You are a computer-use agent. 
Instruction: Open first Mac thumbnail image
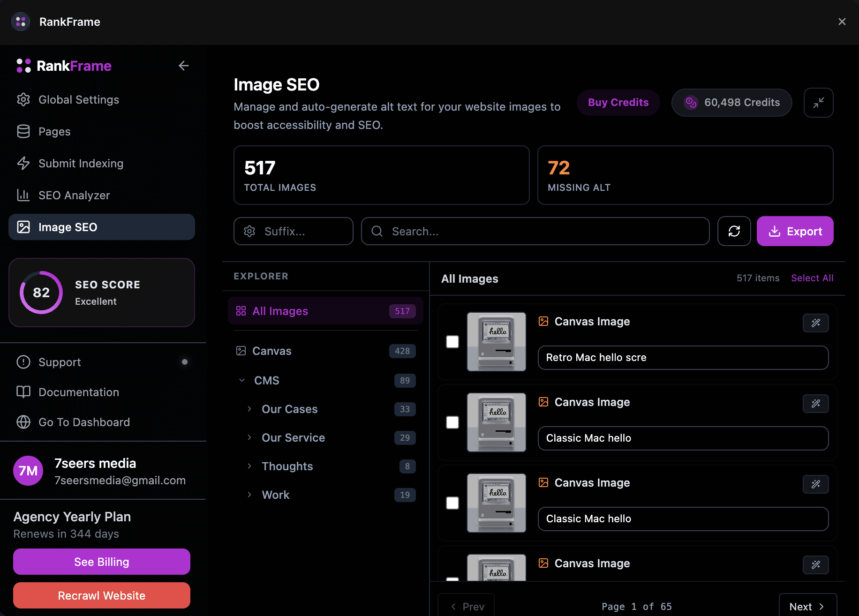[497, 342]
